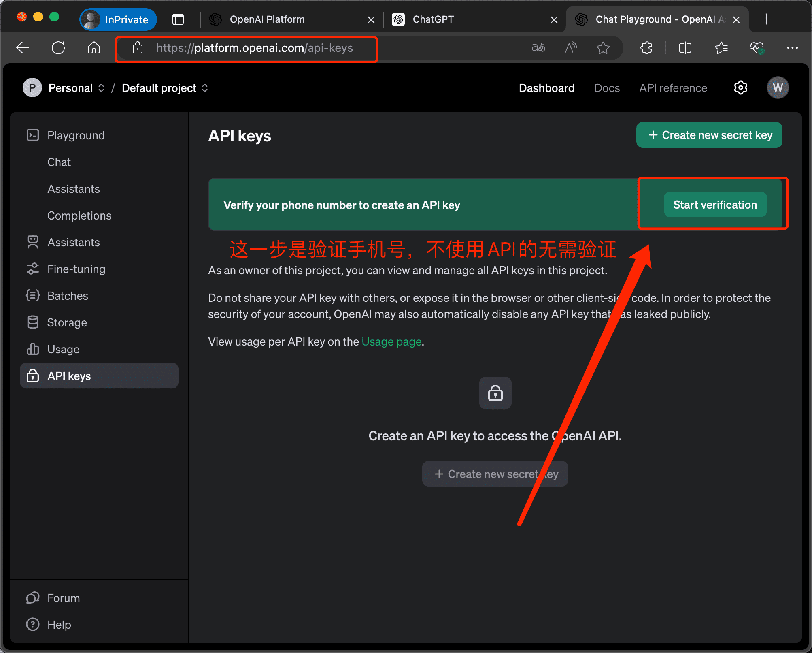Open the split screen icon

tap(685, 48)
